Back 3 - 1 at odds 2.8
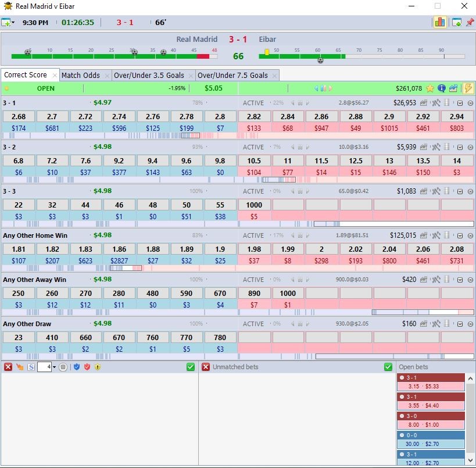Image resolution: width=476 pixels, height=468 pixels. (x=220, y=117)
